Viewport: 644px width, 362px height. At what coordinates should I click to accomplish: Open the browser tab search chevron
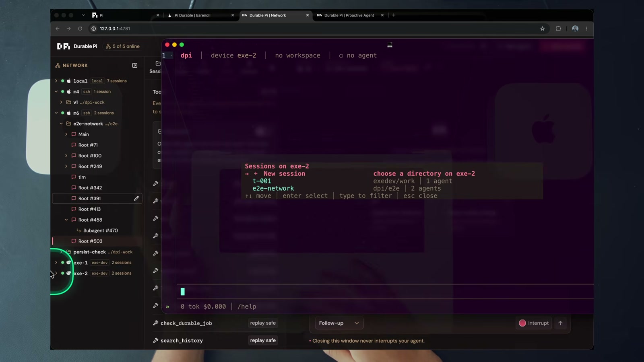(x=83, y=15)
